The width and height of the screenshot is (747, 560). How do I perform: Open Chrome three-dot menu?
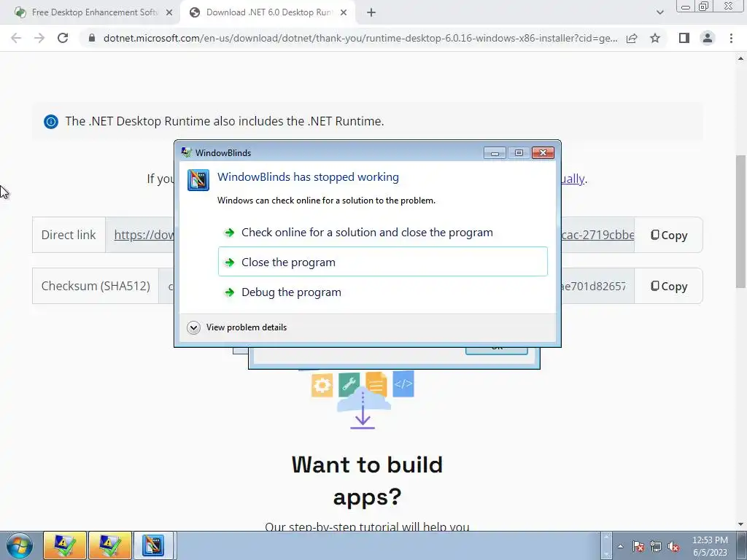click(x=731, y=38)
